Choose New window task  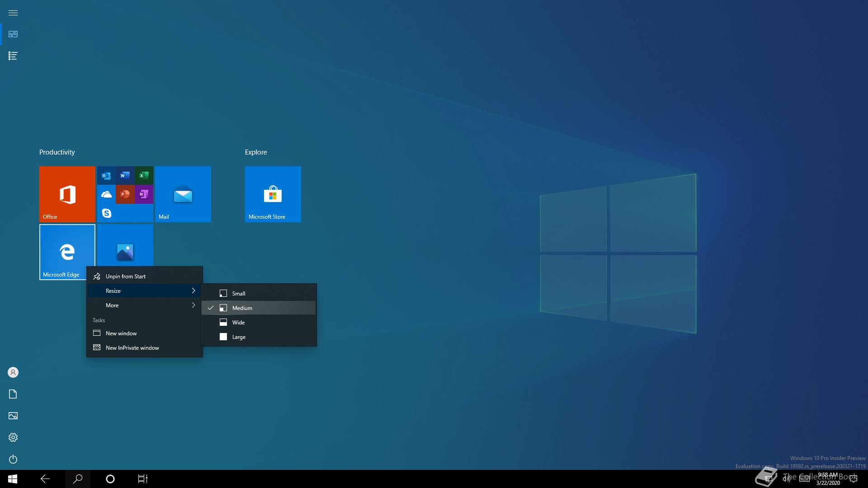tap(145, 333)
